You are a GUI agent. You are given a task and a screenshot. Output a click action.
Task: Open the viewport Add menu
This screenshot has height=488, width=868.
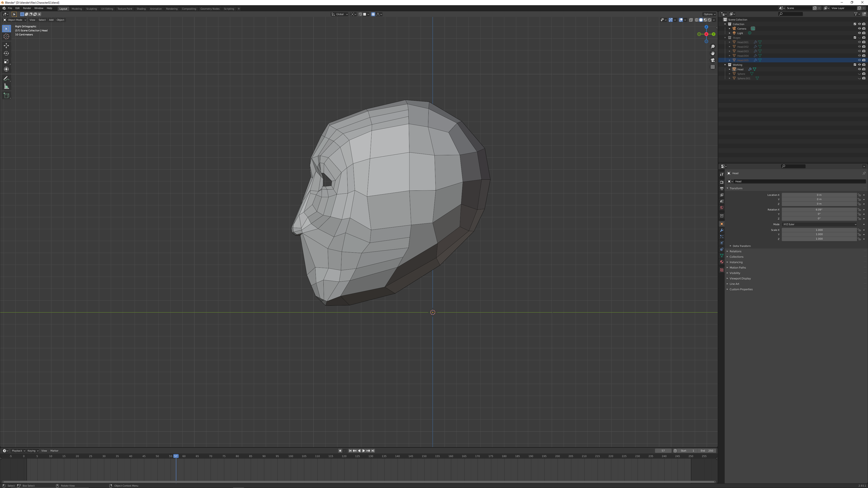tap(51, 20)
